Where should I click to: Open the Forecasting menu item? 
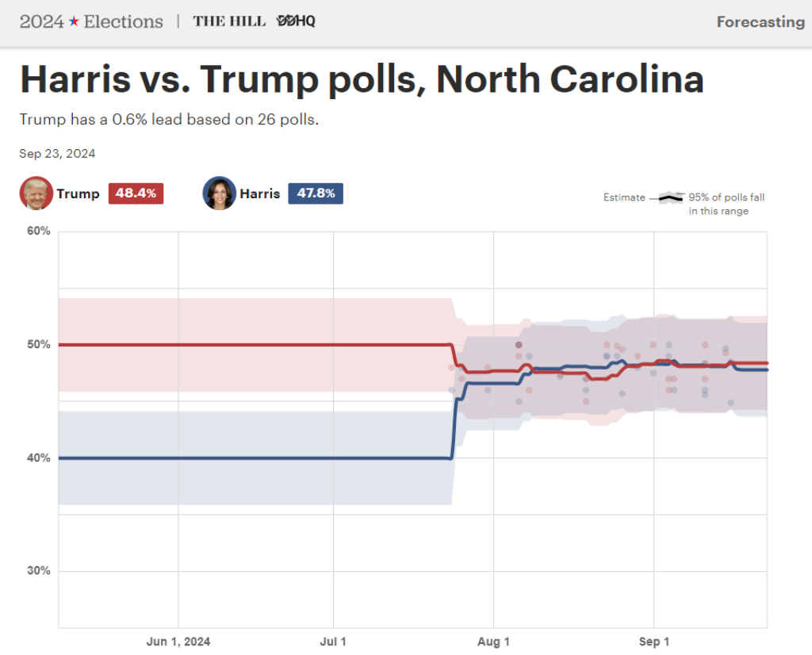click(760, 22)
